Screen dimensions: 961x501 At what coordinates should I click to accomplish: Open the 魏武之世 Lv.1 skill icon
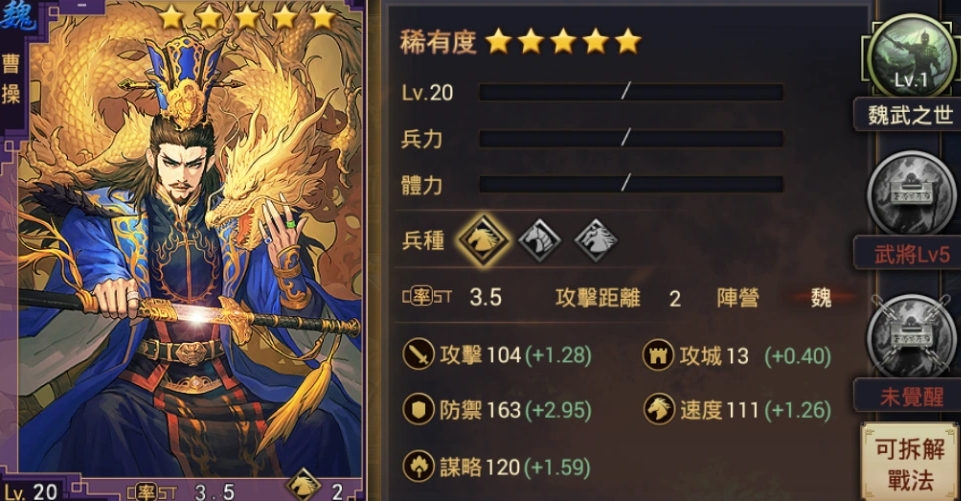click(x=912, y=56)
